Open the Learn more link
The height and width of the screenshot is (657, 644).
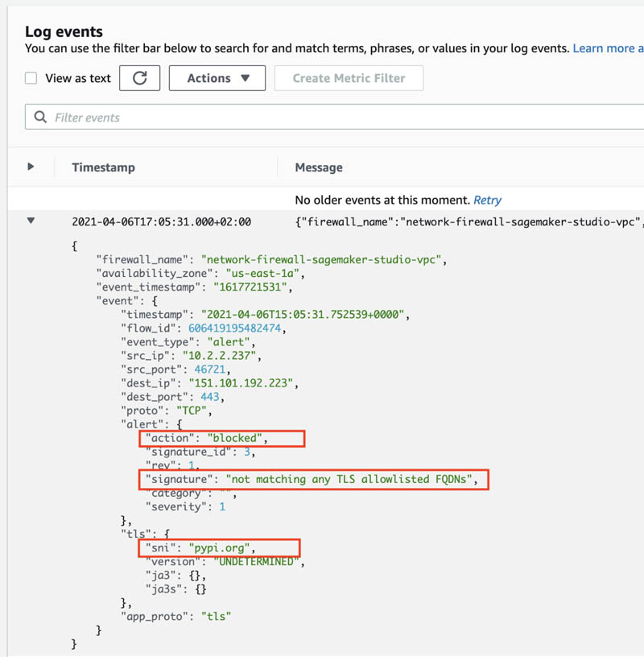pyautogui.click(x=608, y=48)
